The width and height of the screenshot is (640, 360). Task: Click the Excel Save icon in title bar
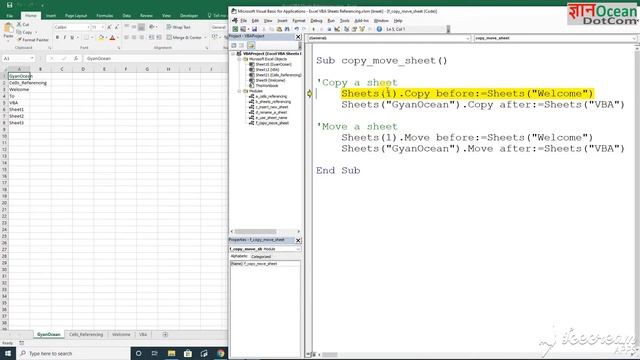click(9, 5)
